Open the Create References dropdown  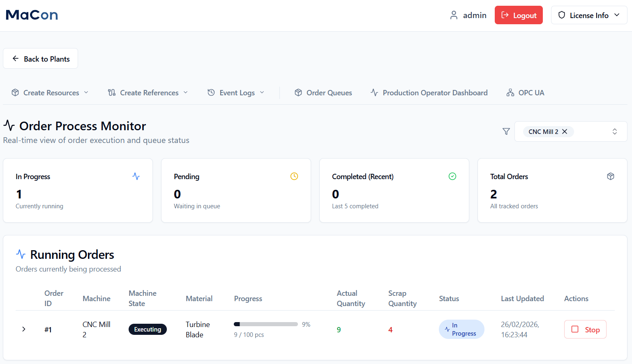pos(148,93)
